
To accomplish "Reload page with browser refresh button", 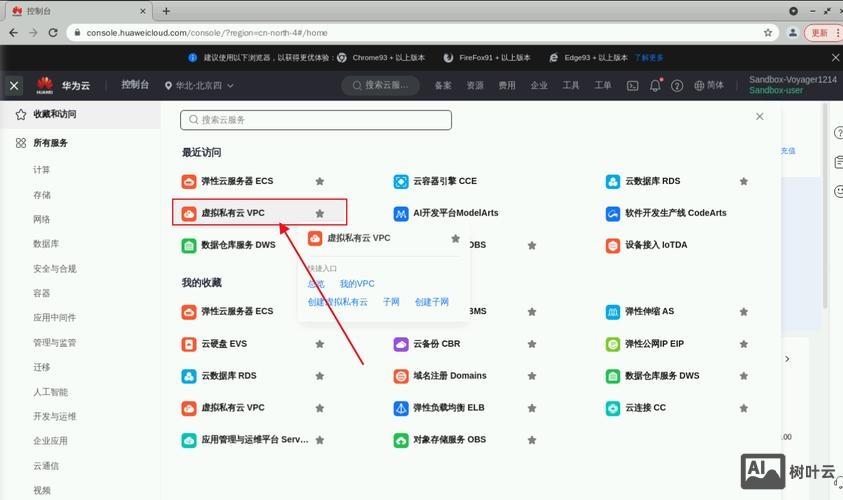I will point(53,33).
